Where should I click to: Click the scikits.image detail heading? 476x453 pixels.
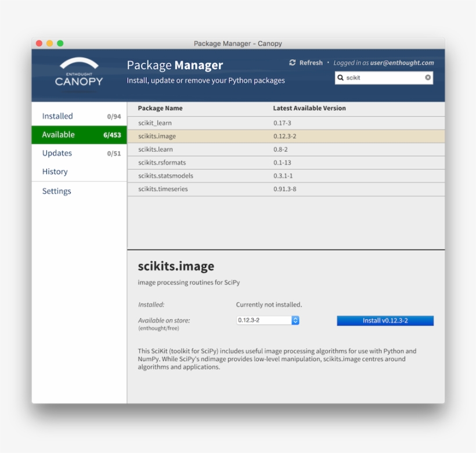(176, 266)
